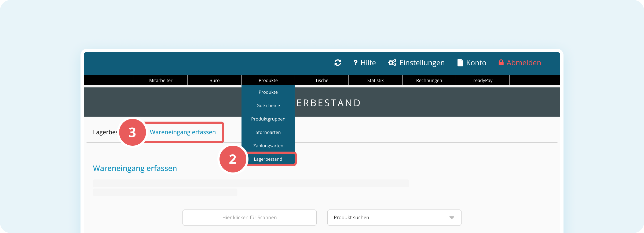Open the Mitarbeiter menu
Viewport: 644px width, 233px height.
[161, 80]
